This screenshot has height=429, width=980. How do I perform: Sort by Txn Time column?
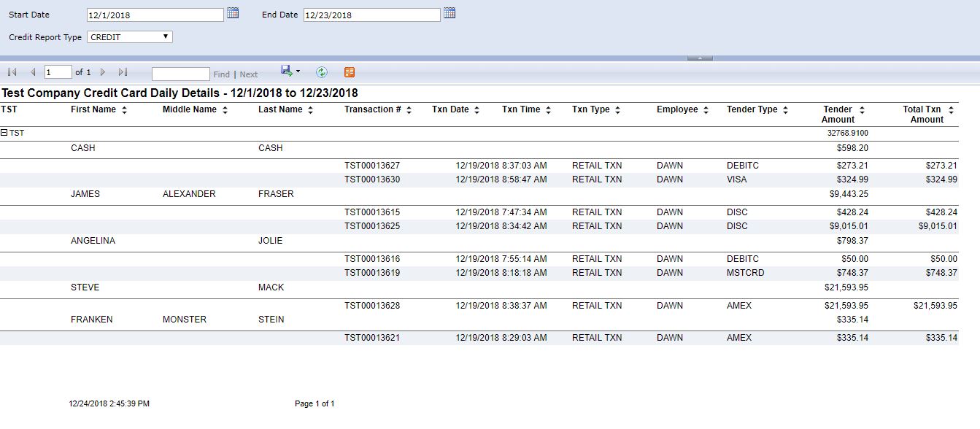[x=548, y=110]
